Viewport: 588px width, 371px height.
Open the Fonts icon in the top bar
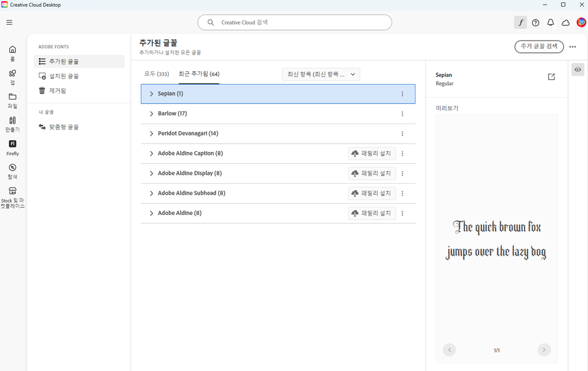click(x=520, y=22)
